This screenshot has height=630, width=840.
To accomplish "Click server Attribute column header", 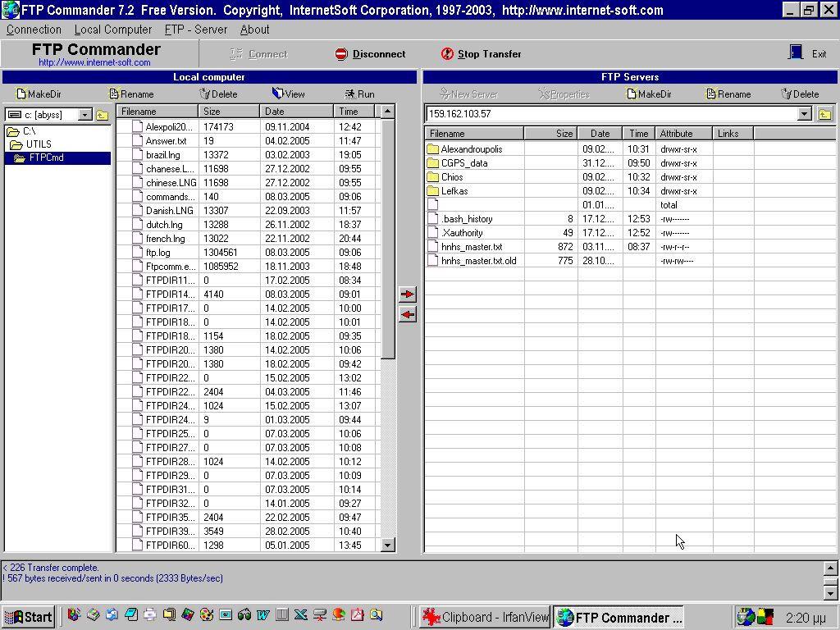I will pos(684,134).
